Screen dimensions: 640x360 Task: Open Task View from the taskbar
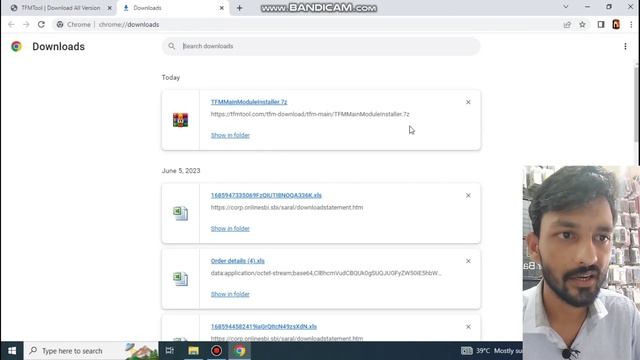click(170, 351)
